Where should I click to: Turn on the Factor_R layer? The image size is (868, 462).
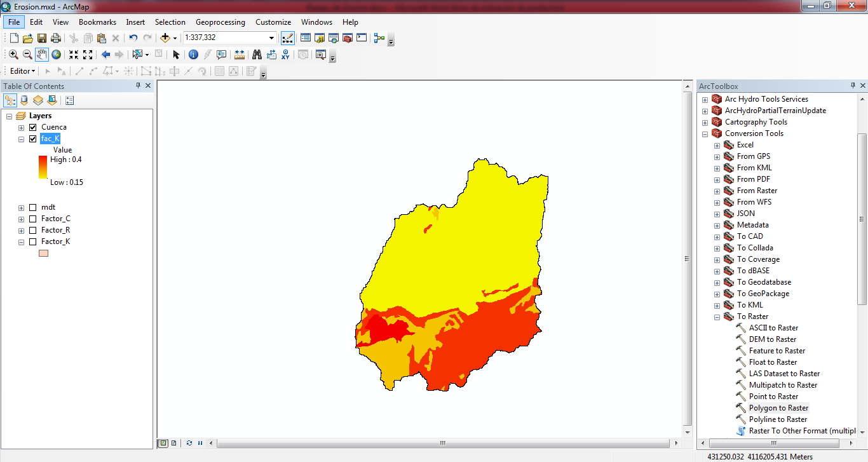click(33, 230)
